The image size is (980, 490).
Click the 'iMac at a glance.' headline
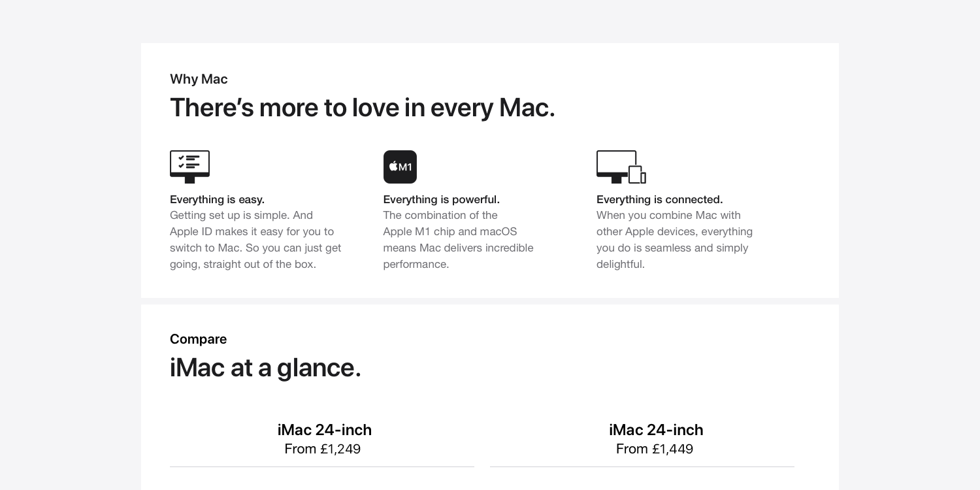tap(265, 368)
